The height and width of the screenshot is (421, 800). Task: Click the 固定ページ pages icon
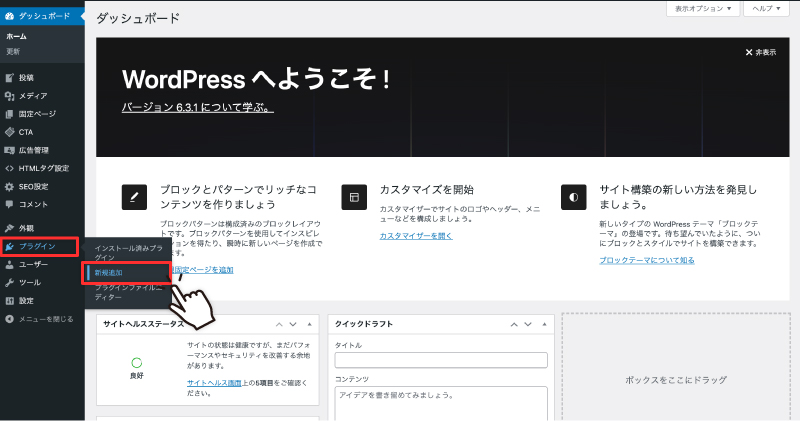coord(9,114)
